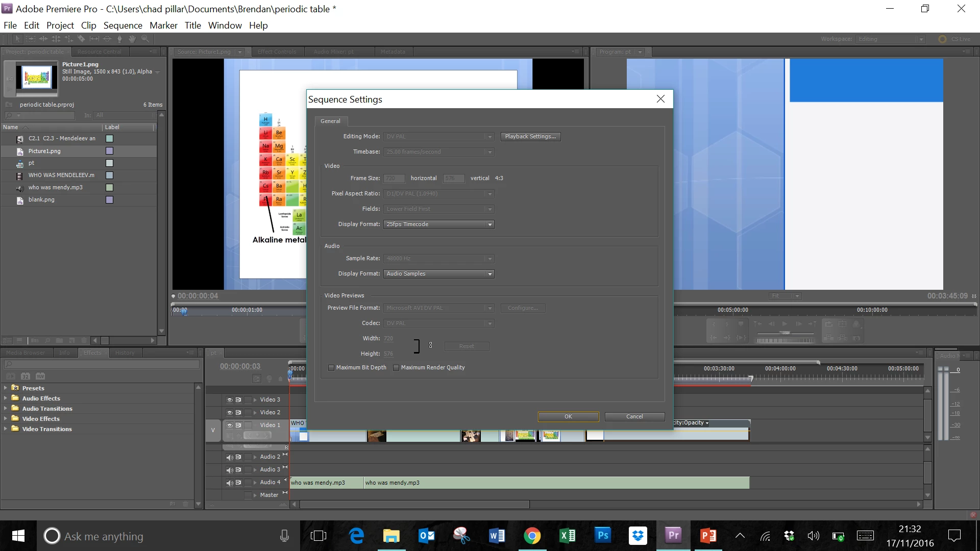980x551 pixels.
Task: Click label color swatch for Picture1.png
Action: click(109, 151)
